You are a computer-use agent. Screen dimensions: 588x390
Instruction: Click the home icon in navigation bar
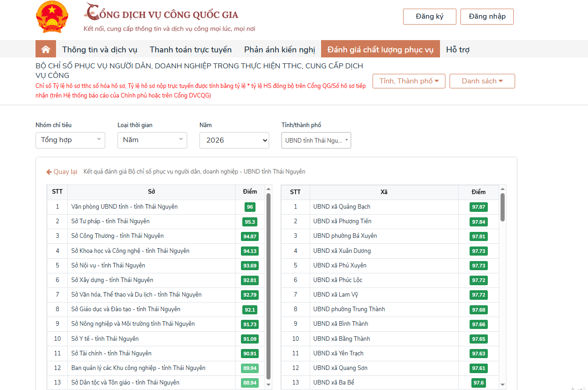(x=46, y=49)
